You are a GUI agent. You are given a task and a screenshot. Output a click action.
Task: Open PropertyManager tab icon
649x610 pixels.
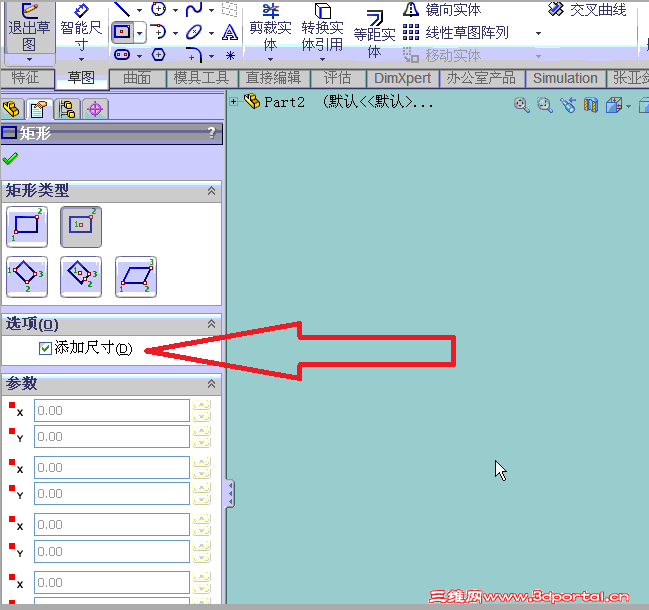(x=39, y=109)
